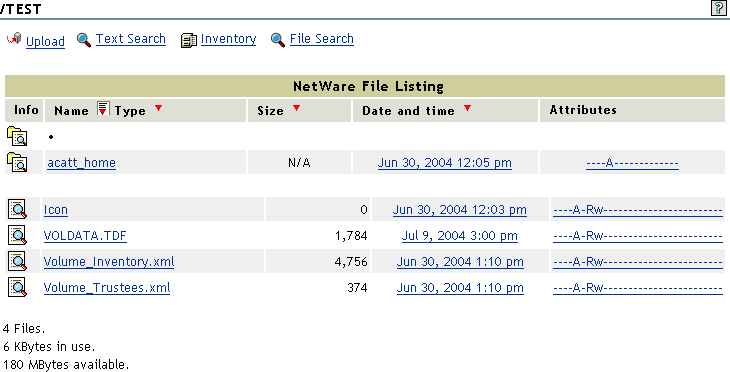
Task: Open the Upload link
Action: point(45,41)
